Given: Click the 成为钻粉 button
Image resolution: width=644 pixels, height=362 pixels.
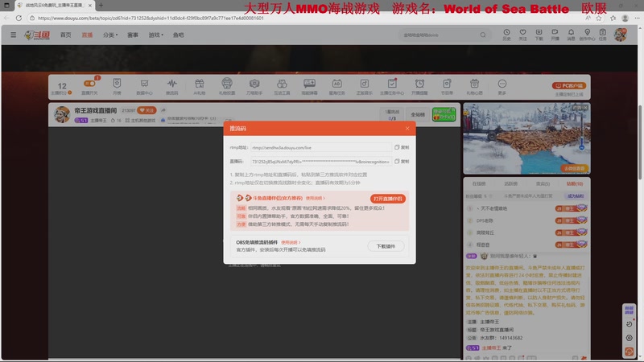Looking at the screenshot, I should (576, 195).
